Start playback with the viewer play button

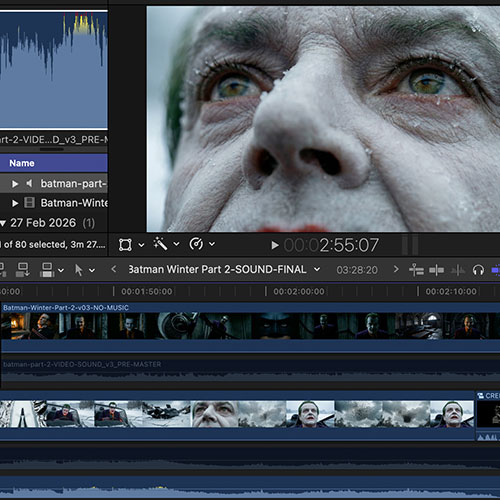(x=274, y=245)
